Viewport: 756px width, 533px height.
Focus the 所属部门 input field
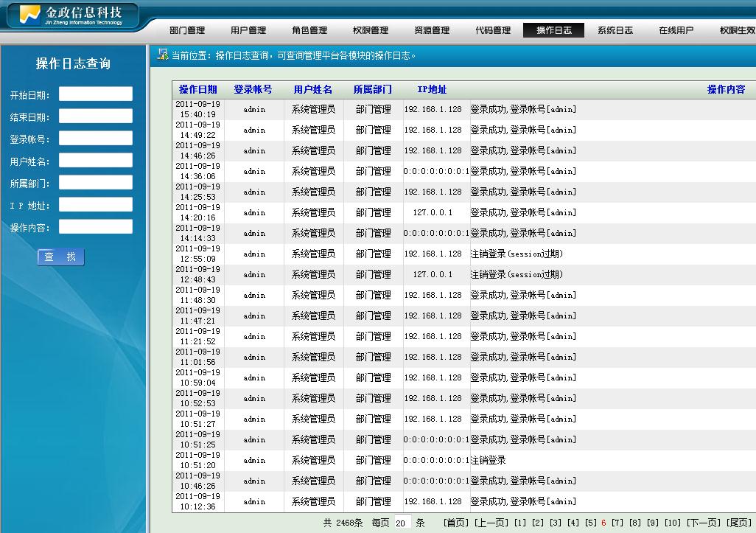[x=96, y=183]
